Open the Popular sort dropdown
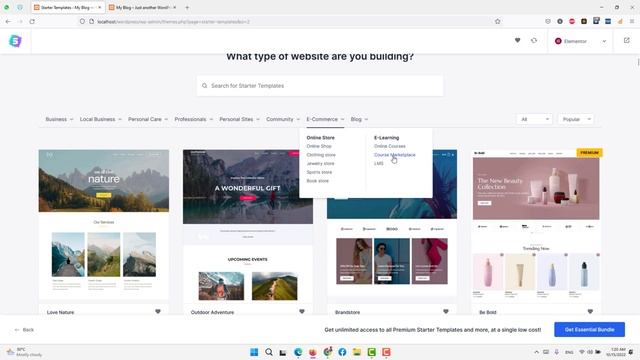This screenshot has height=360, width=640. (576, 119)
